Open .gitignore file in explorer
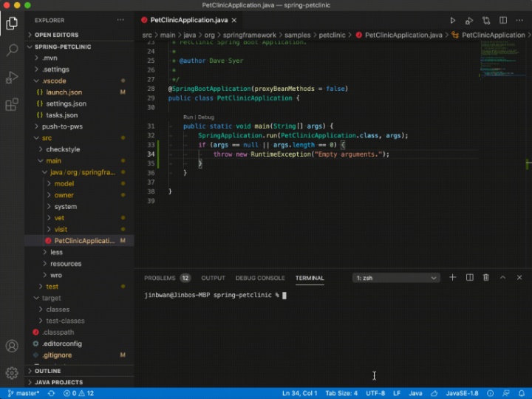Image resolution: width=532 pixels, height=399 pixels. 57,355
